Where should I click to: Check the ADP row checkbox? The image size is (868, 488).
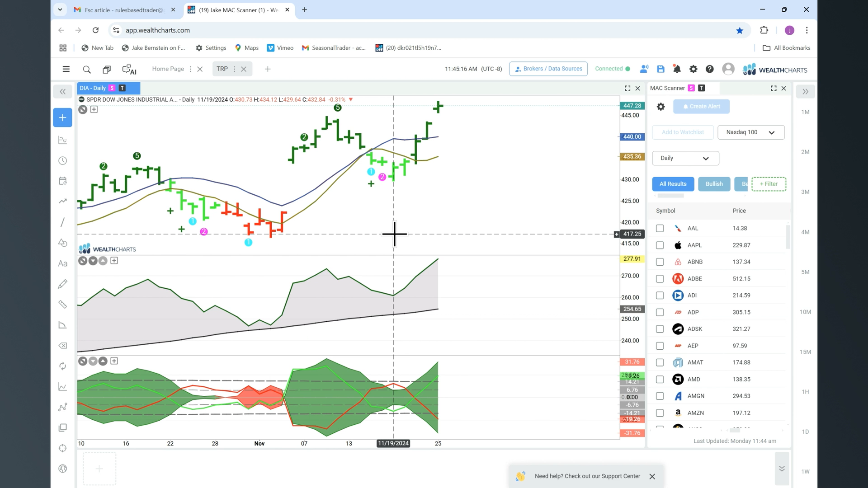(x=660, y=312)
